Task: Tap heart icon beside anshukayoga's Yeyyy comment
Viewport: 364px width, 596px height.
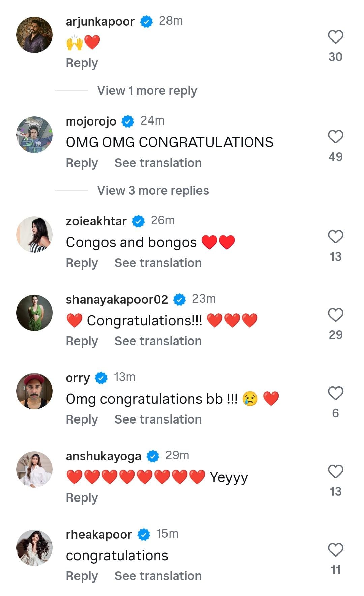Action: pos(335,471)
